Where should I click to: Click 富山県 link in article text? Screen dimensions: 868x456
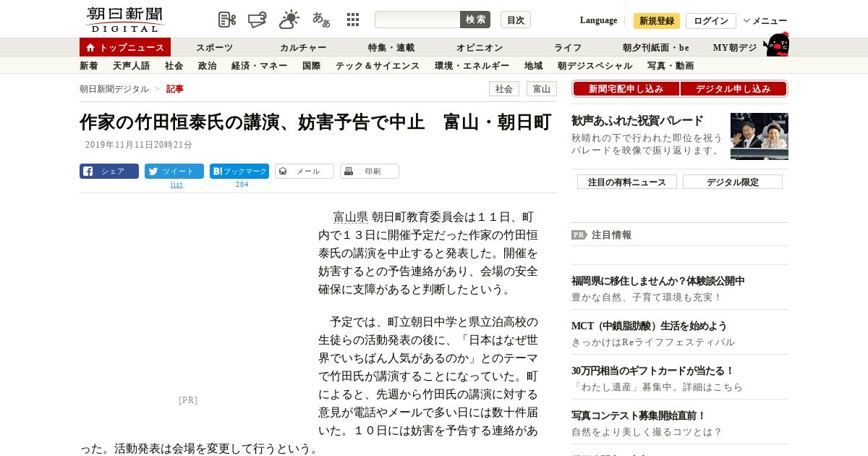click(350, 217)
